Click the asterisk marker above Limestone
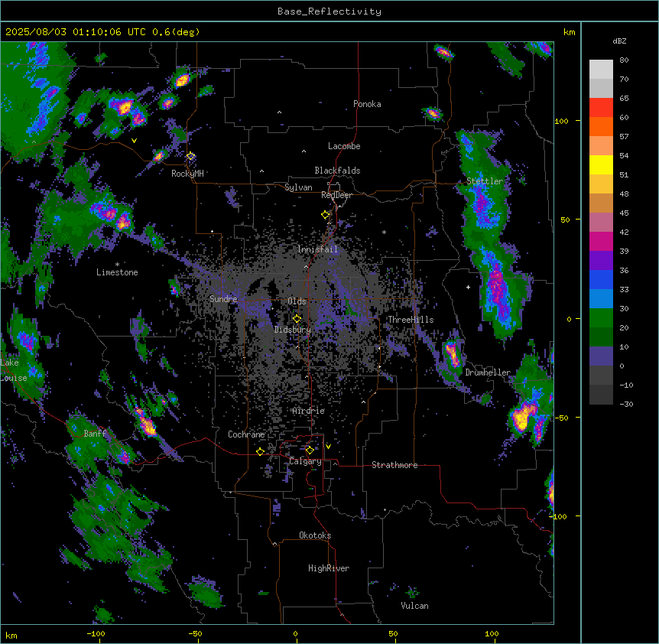The image size is (659, 644). pyautogui.click(x=117, y=265)
